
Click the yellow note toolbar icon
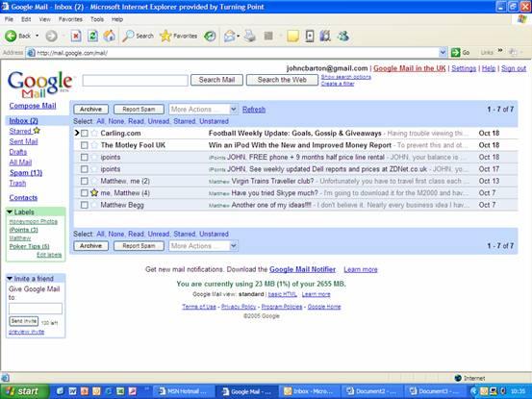pos(292,36)
